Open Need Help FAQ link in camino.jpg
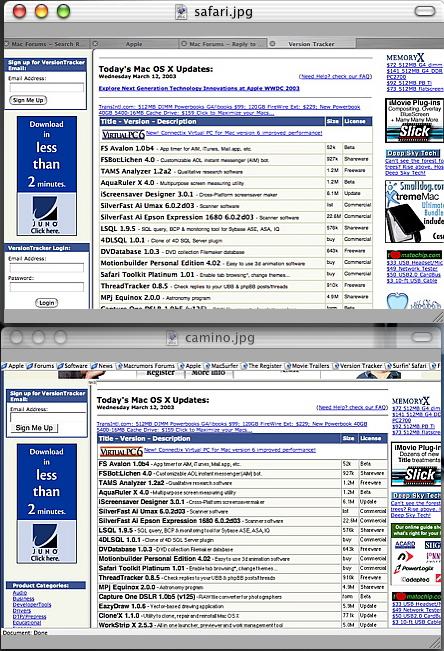The width and height of the screenshot is (444, 651). (x=352, y=407)
